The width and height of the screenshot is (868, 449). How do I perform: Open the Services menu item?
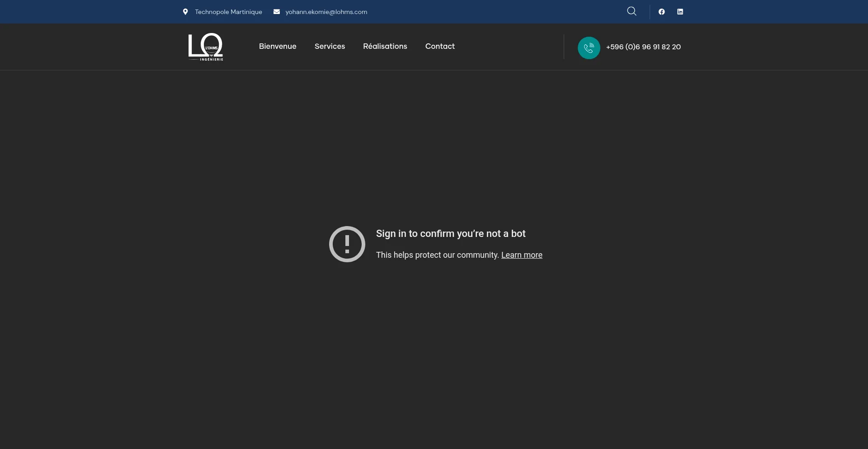[330, 46]
